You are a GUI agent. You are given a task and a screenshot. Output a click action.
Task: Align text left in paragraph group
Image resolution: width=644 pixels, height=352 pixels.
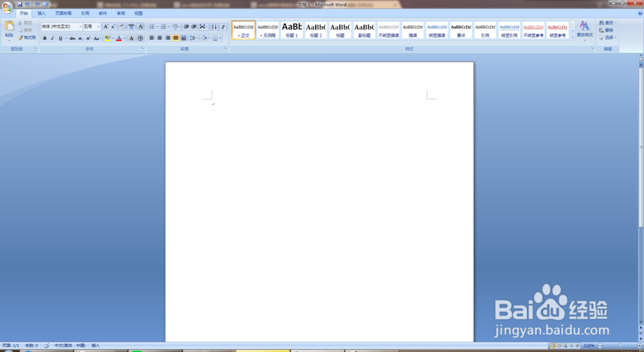(151, 38)
